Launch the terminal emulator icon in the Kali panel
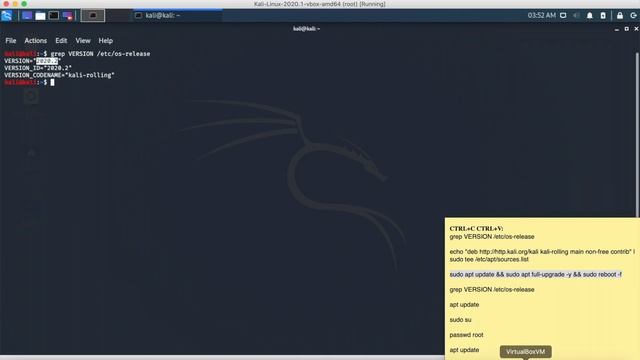 point(54,16)
